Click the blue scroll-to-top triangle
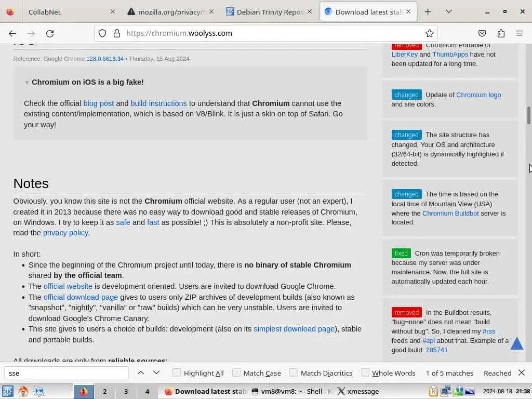 tap(517, 343)
